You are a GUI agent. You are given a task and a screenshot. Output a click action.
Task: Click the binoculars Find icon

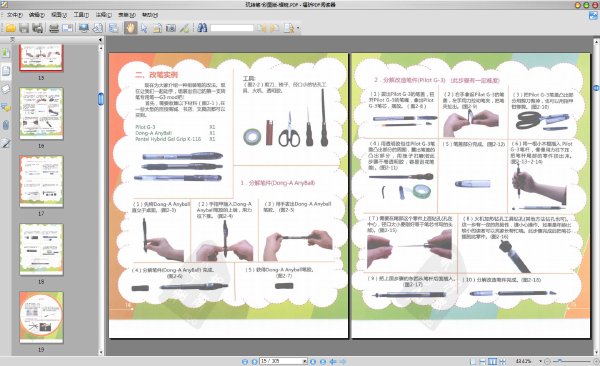202,28
